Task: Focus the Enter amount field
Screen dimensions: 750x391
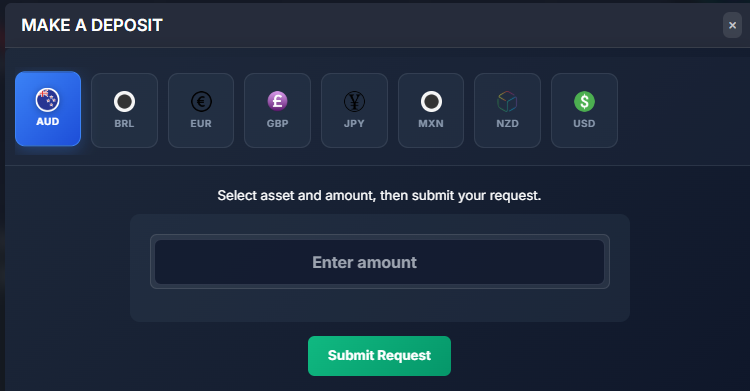Action: (x=380, y=262)
